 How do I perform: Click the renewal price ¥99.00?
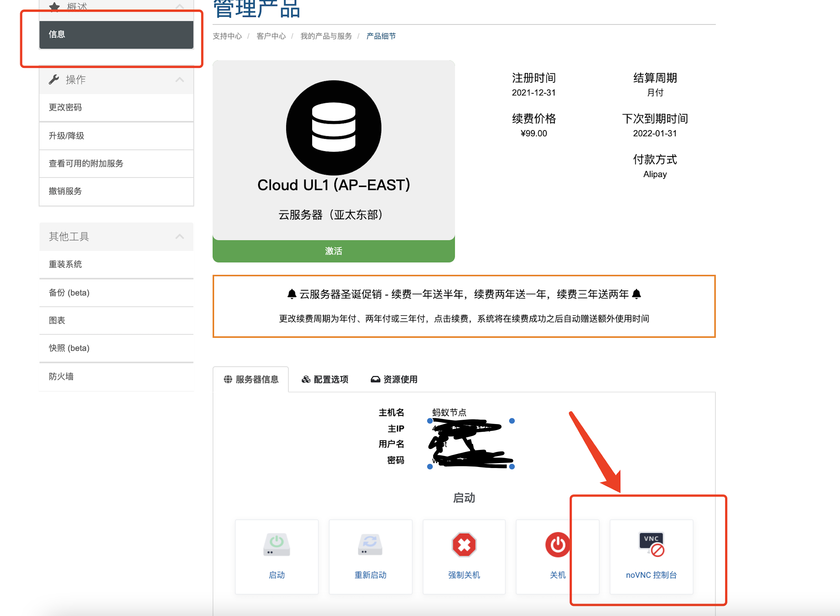coord(533,133)
